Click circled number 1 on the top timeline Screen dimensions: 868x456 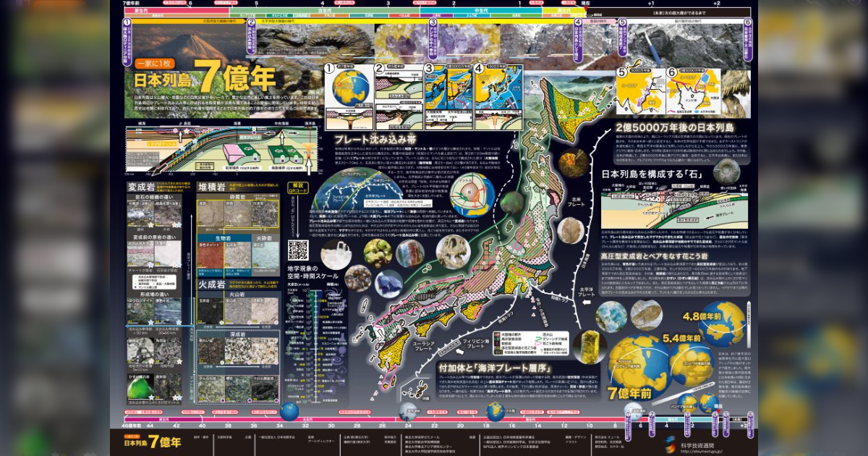[127, 22]
